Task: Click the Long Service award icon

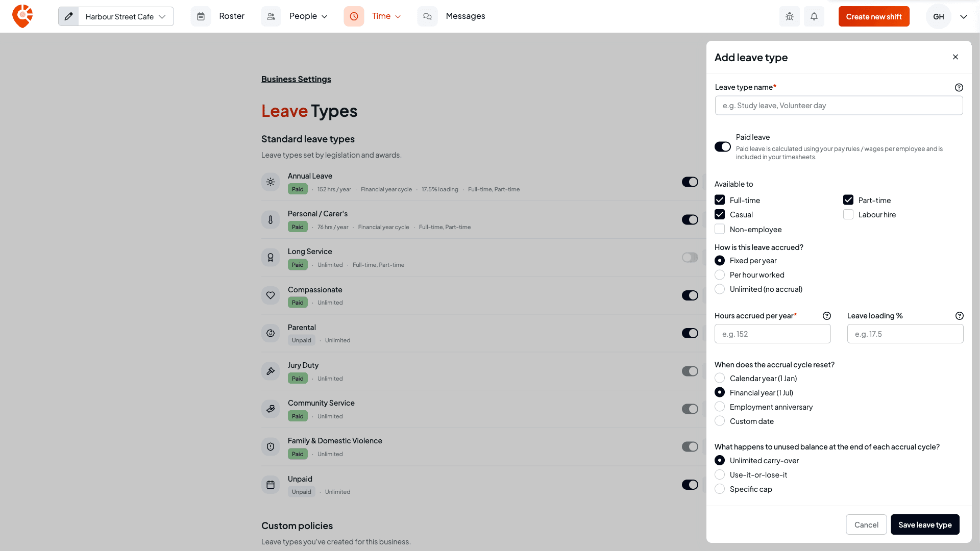Action: pyautogui.click(x=271, y=258)
